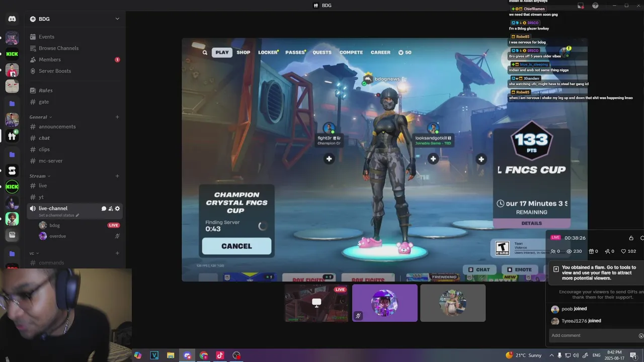This screenshot has width=644, height=362.
Task: Switch to the Fortnite SHOP tab
Action: point(244,52)
